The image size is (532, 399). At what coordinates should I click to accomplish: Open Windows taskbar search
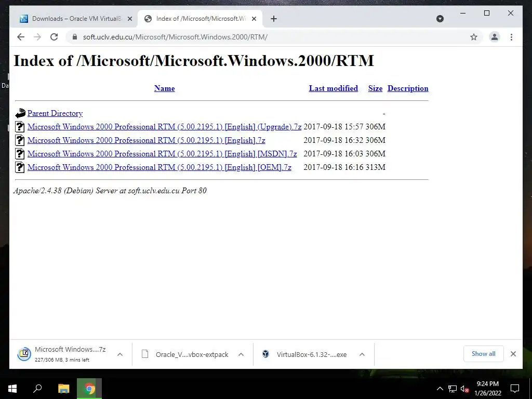pos(37,389)
